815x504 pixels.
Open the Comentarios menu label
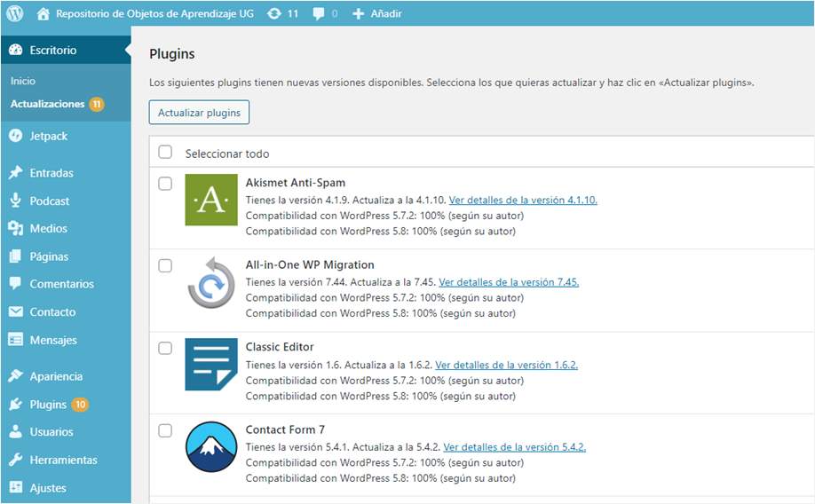pos(62,284)
